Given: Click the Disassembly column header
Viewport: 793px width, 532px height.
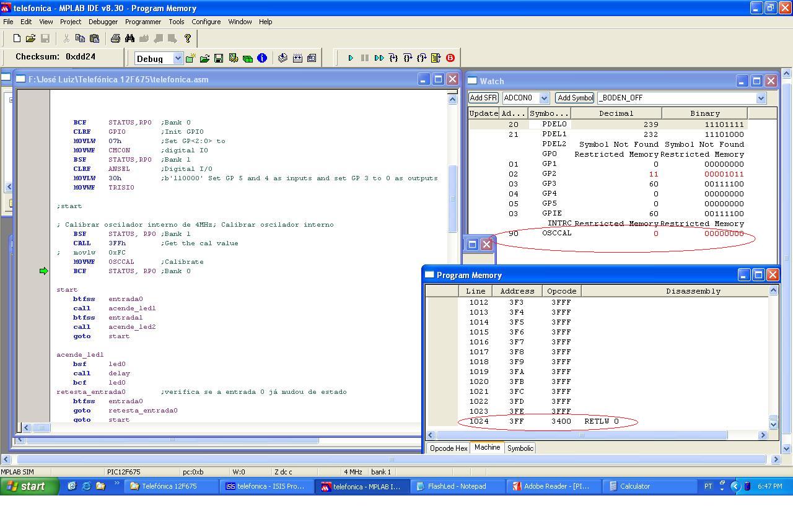Looking at the screenshot, I should tap(676, 290).
